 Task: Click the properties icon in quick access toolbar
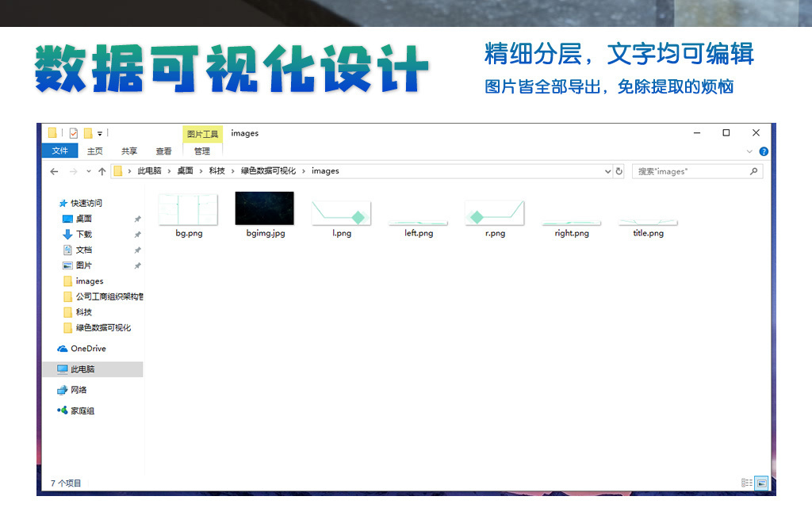point(74,133)
